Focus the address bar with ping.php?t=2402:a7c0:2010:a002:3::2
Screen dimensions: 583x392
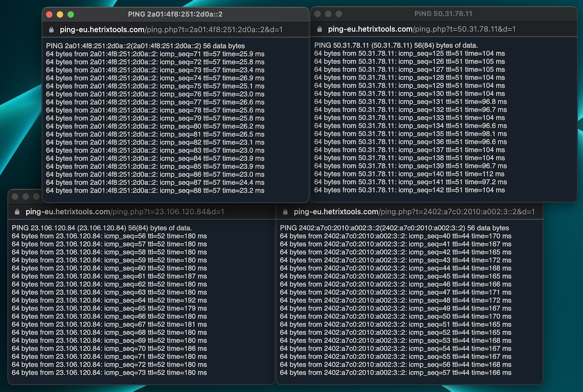click(414, 212)
